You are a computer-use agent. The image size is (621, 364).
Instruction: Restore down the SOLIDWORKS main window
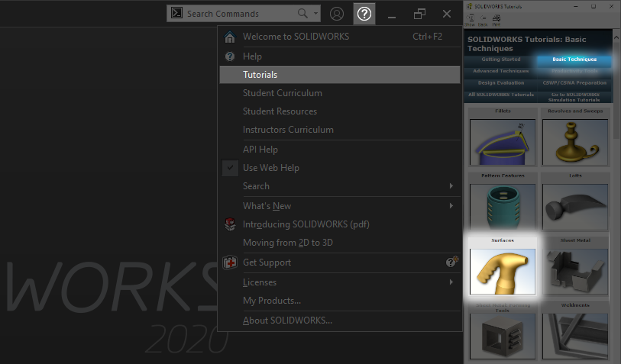(419, 14)
